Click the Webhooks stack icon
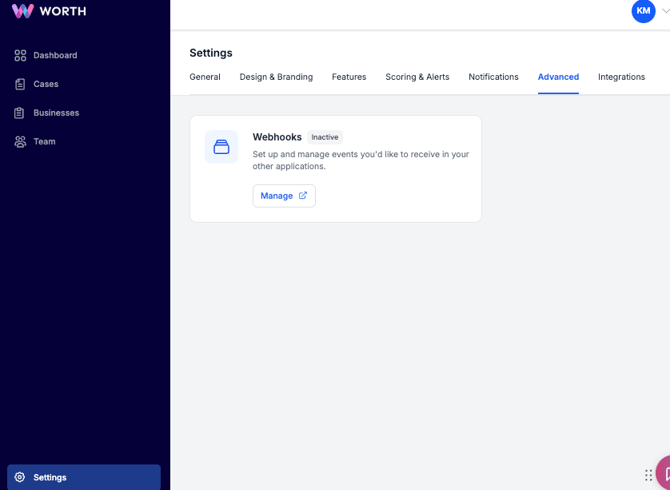The width and height of the screenshot is (670, 490). [222, 147]
